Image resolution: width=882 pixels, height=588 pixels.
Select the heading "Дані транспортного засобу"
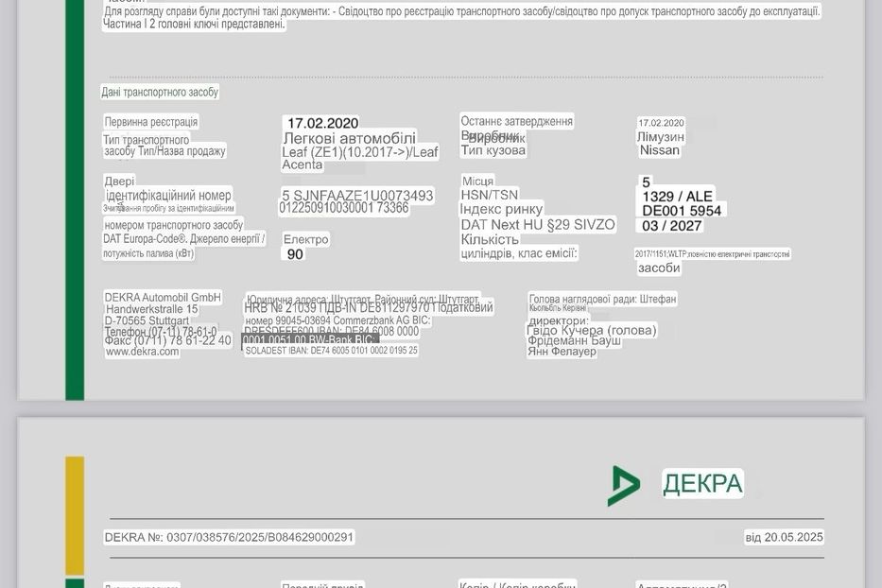160,92
